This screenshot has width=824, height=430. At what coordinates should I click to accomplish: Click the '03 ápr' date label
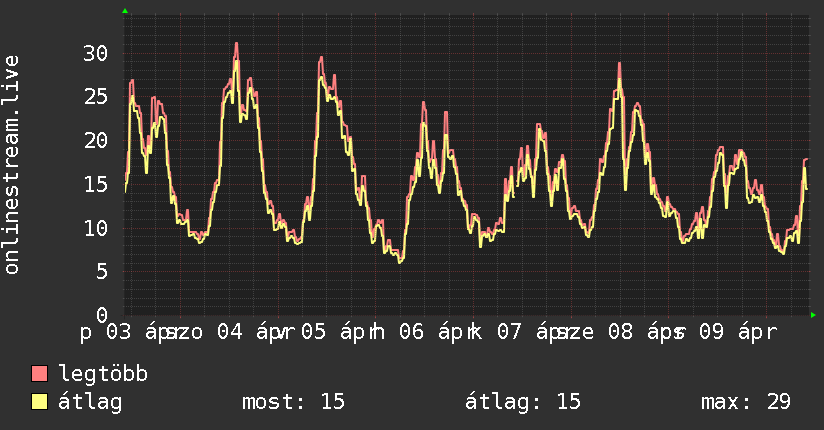coord(140,332)
